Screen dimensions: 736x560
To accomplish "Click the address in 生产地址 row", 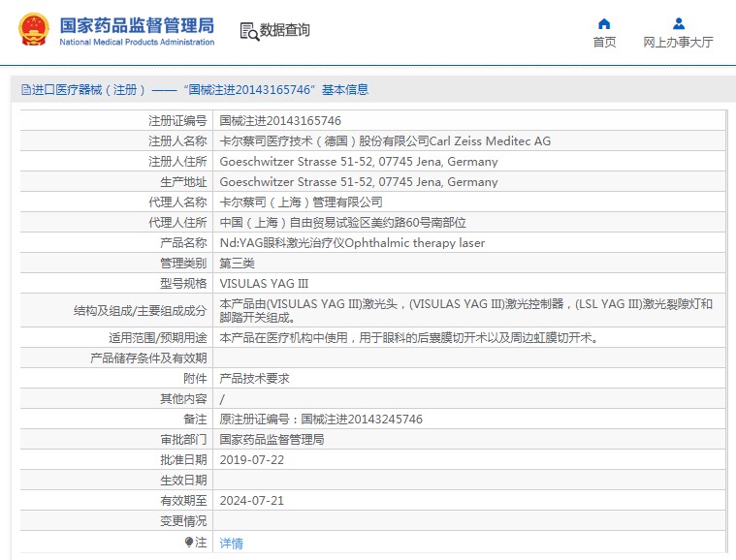I will [x=359, y=181].
